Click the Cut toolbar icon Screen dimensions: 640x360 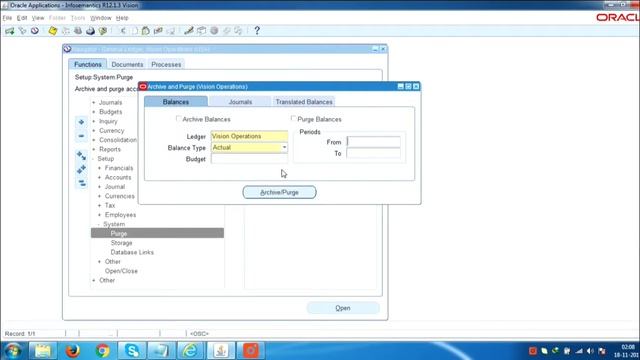(x=123, y=31)
